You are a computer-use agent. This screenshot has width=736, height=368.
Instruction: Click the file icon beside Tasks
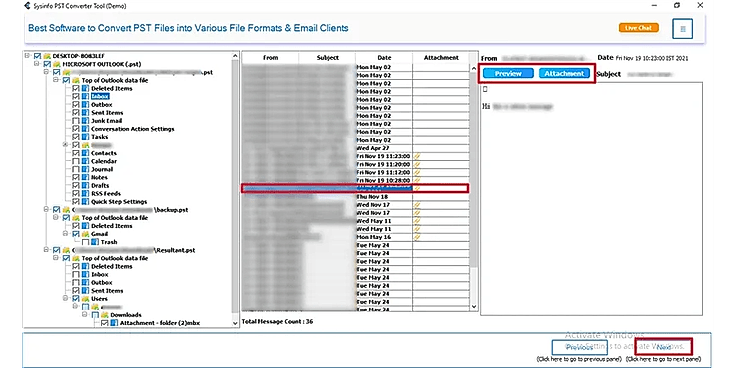click(85, 137)
